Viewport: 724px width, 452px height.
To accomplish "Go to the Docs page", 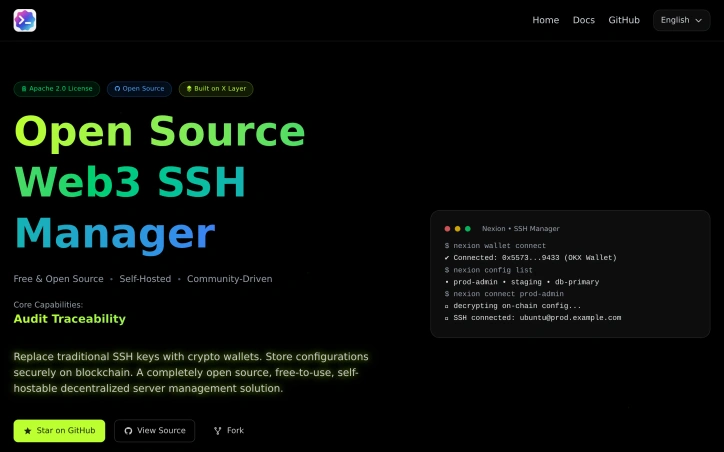I will (x=584, y=20).
